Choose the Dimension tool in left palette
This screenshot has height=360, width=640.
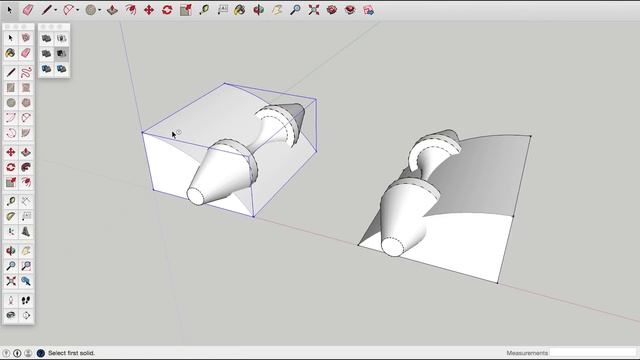pos(26,201)
